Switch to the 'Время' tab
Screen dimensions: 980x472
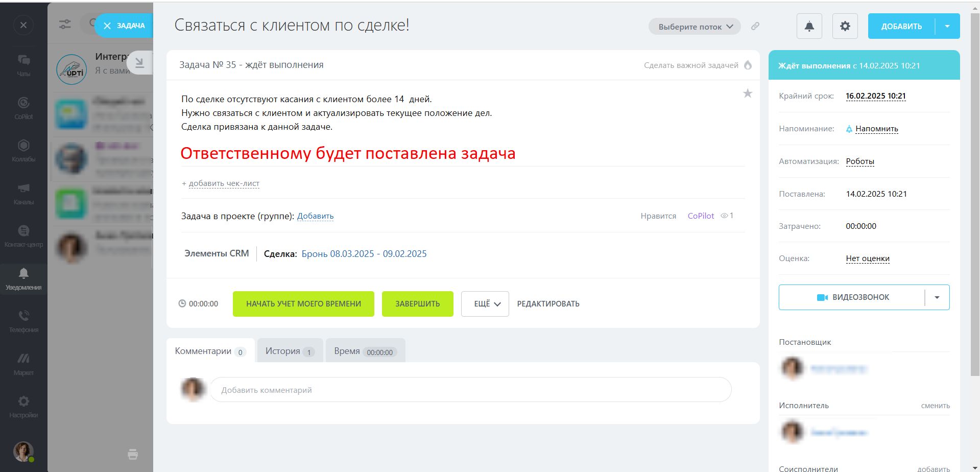(x=365, y=351)
